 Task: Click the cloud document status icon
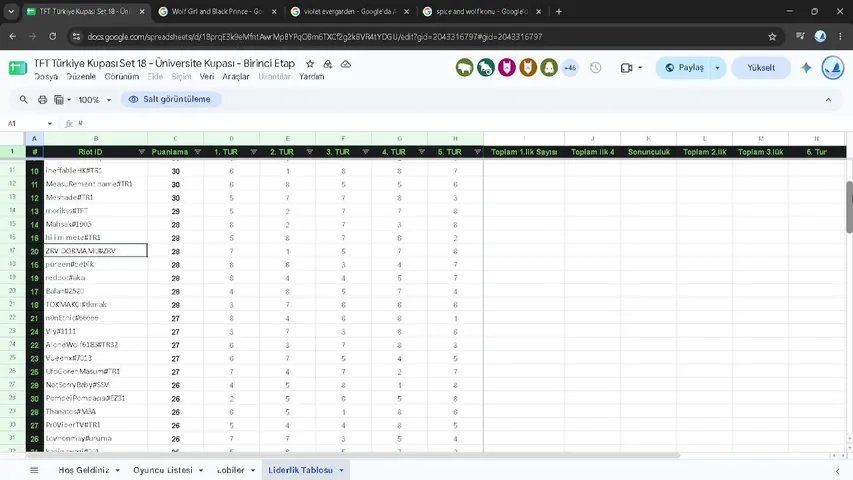(345, 64)
